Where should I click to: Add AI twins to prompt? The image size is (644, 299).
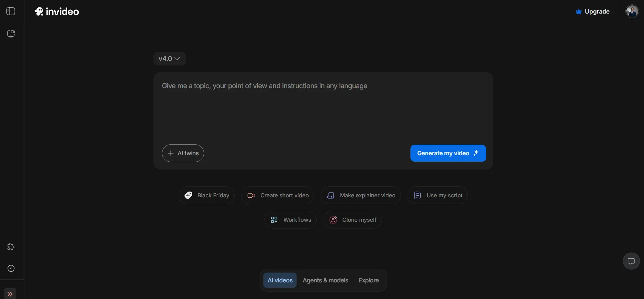click(183, 153)
